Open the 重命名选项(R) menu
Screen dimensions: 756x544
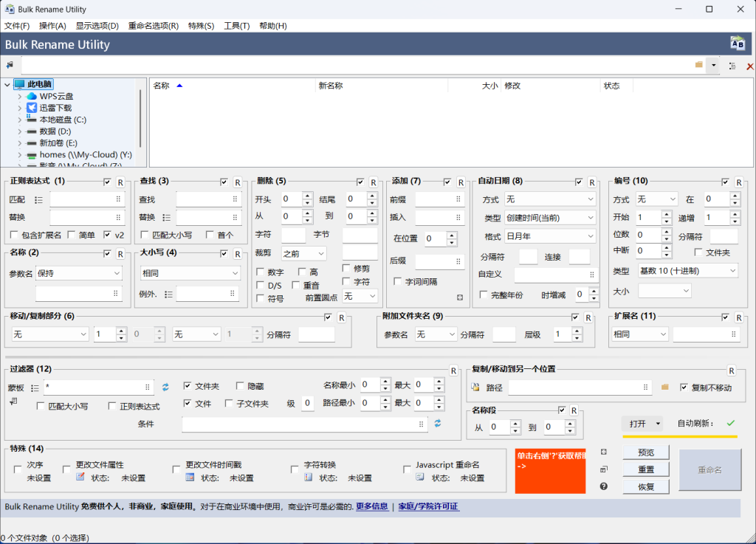click(153, 26)
